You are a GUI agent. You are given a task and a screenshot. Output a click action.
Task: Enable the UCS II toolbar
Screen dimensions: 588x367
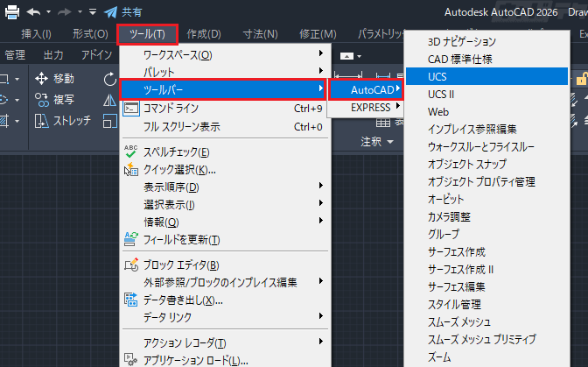point(486,95)
